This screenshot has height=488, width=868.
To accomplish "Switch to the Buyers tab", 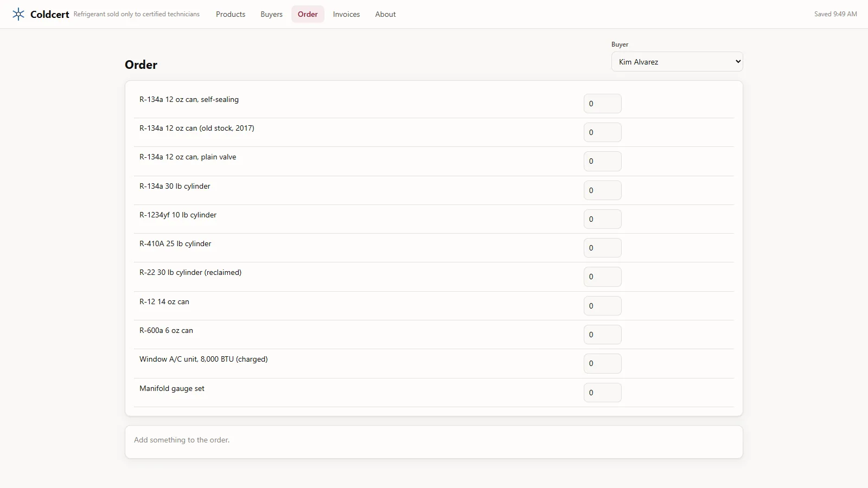I will pyautogui.click(x=271, y=14).
